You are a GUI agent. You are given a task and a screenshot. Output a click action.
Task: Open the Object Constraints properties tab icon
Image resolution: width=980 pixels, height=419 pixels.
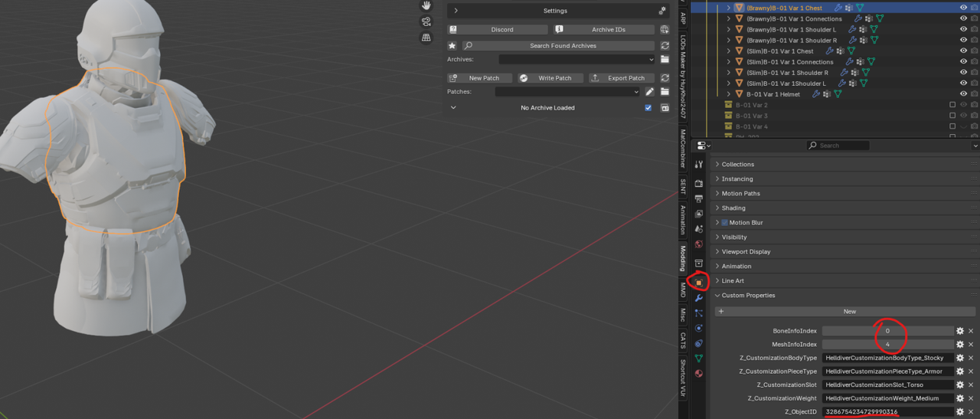(x=698, y=343)
